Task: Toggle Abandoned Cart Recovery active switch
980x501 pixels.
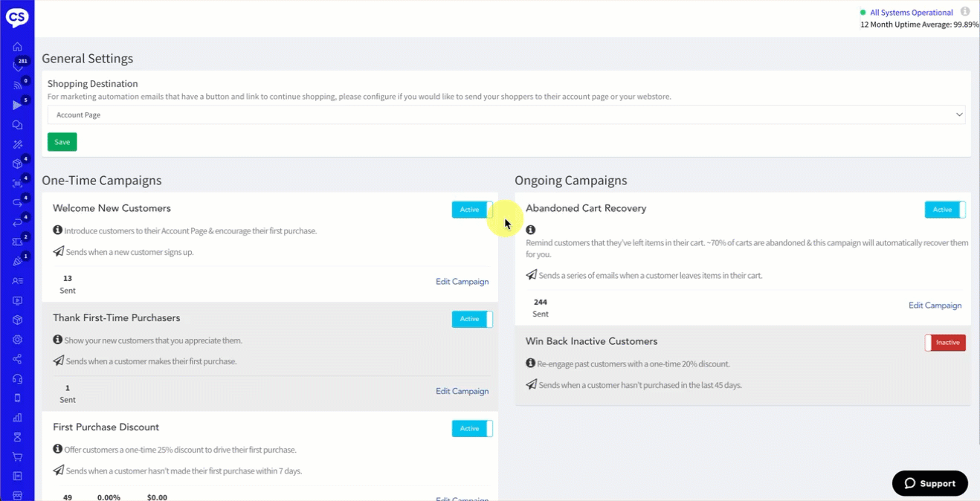Action: click(x=945, y=210)
